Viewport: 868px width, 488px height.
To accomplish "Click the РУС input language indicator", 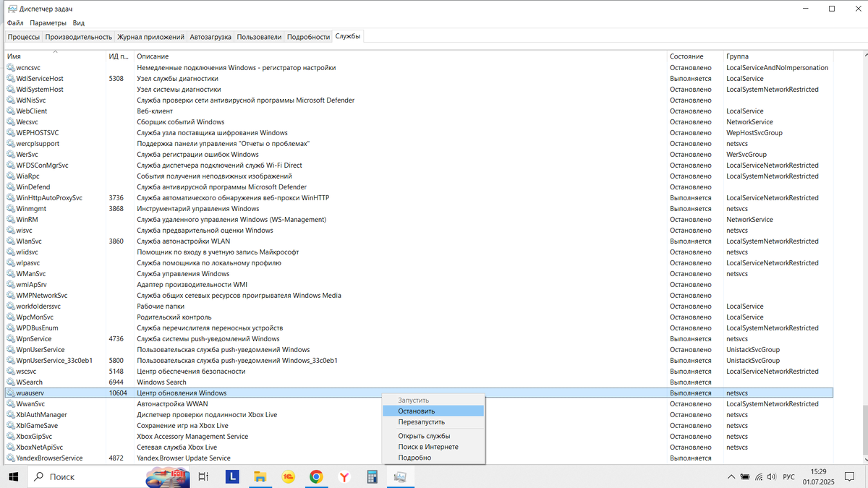I will coord(789,477).
